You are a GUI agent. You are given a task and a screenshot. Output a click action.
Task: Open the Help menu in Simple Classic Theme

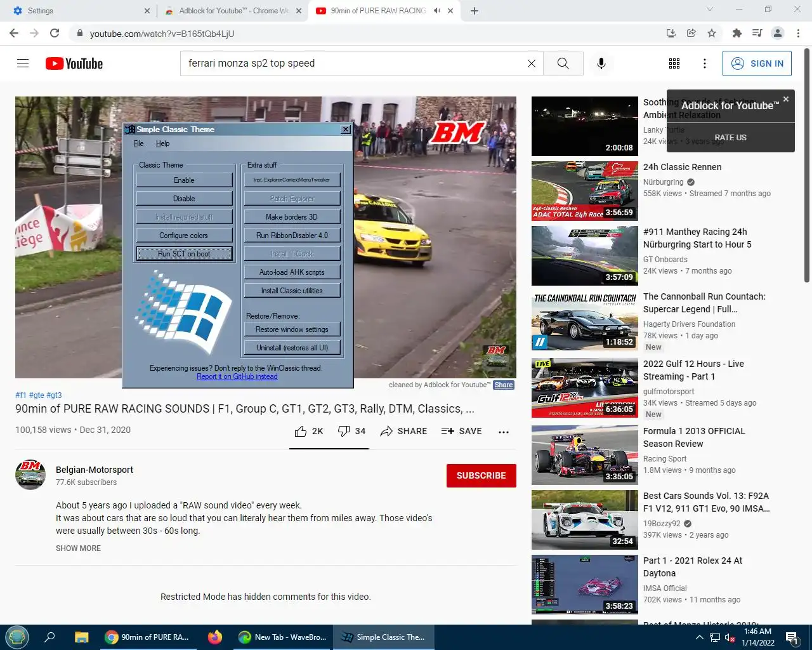162,143
